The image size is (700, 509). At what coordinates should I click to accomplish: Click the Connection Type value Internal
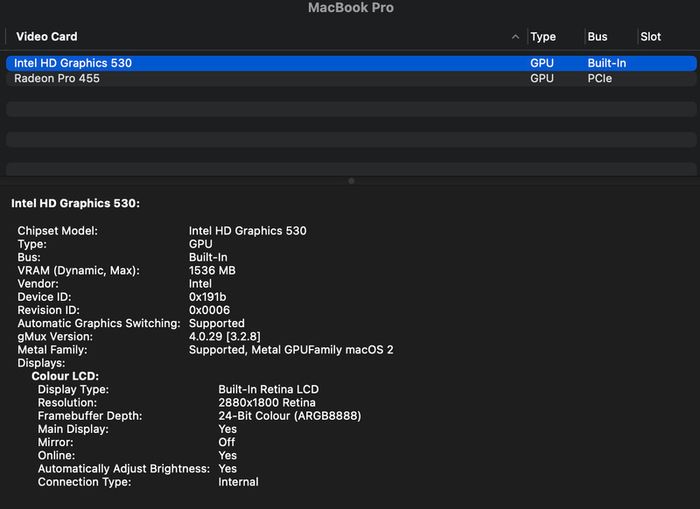(x=238, y=482)
